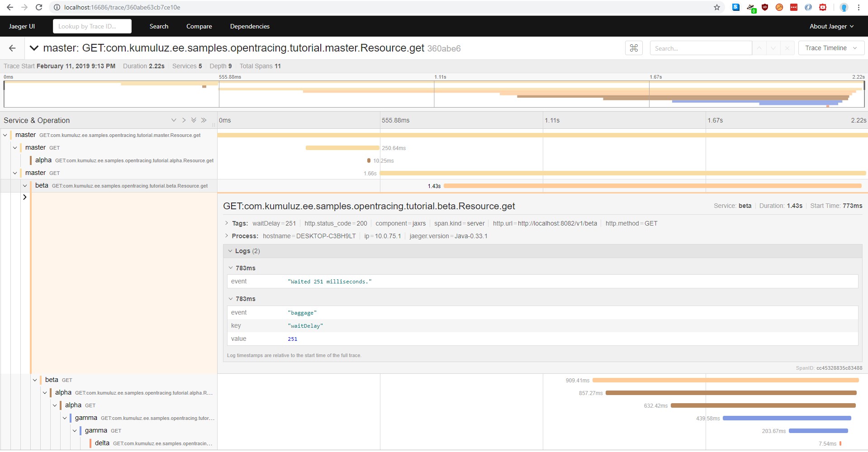Click the expand all spans double-chevron icon

click(194, 120)
